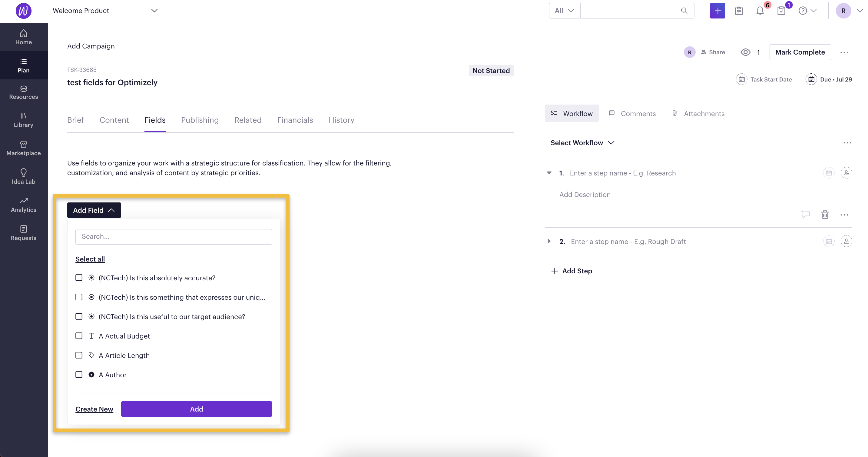Open notifications bell
This screenshot has height=457, width=868.
pos(760,11)
